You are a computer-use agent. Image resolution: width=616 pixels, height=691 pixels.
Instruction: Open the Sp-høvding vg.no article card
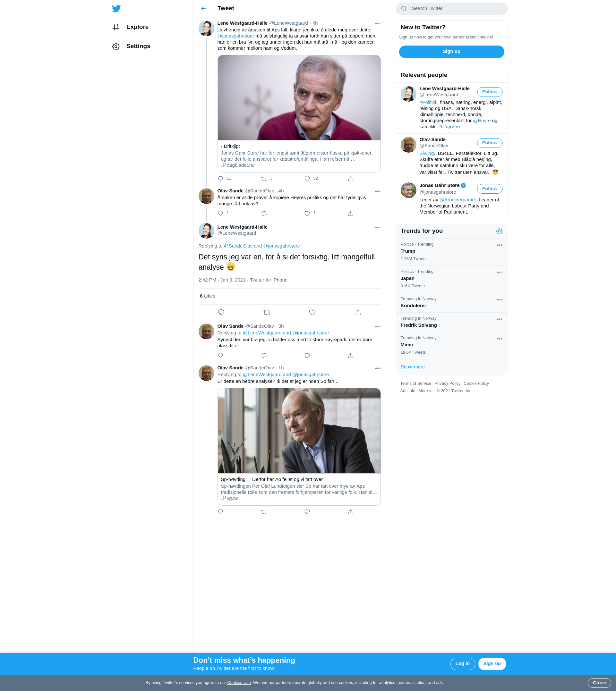(x=299, y=447)
